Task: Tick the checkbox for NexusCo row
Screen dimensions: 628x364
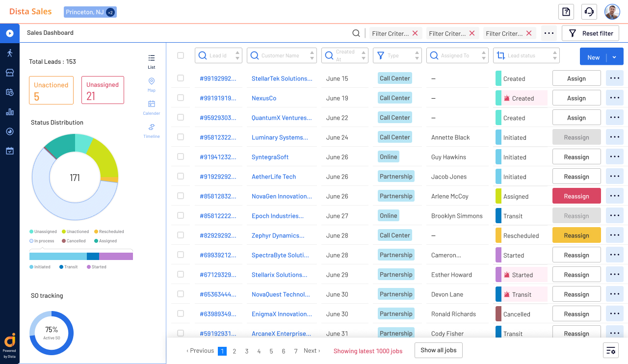Action: 181,98
